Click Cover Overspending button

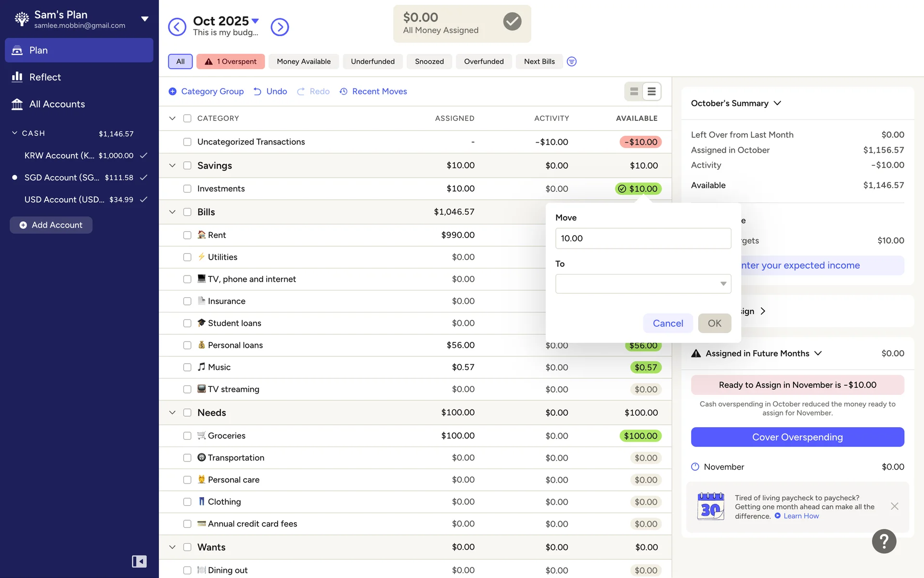point(797,437)
